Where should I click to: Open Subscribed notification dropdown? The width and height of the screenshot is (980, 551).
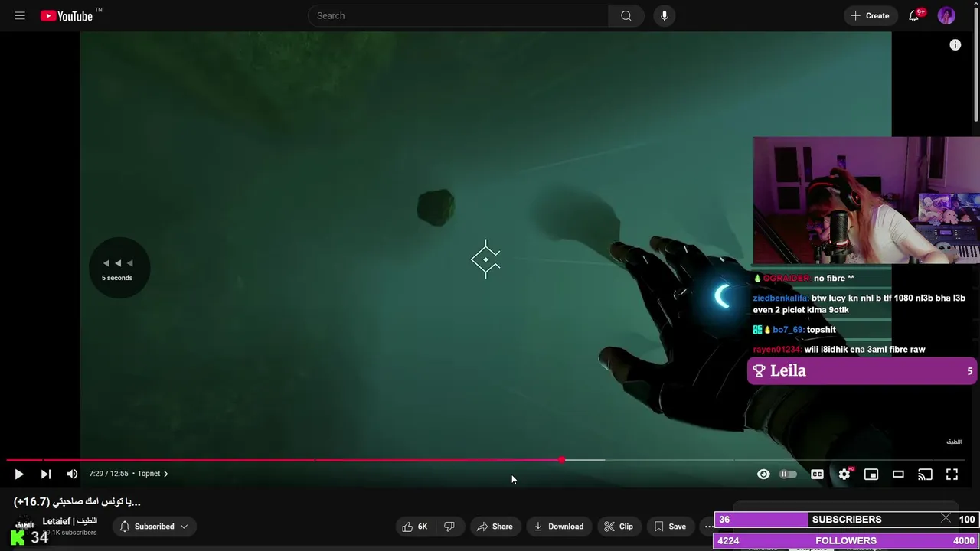pyautogui.click(x=155, y=527)
